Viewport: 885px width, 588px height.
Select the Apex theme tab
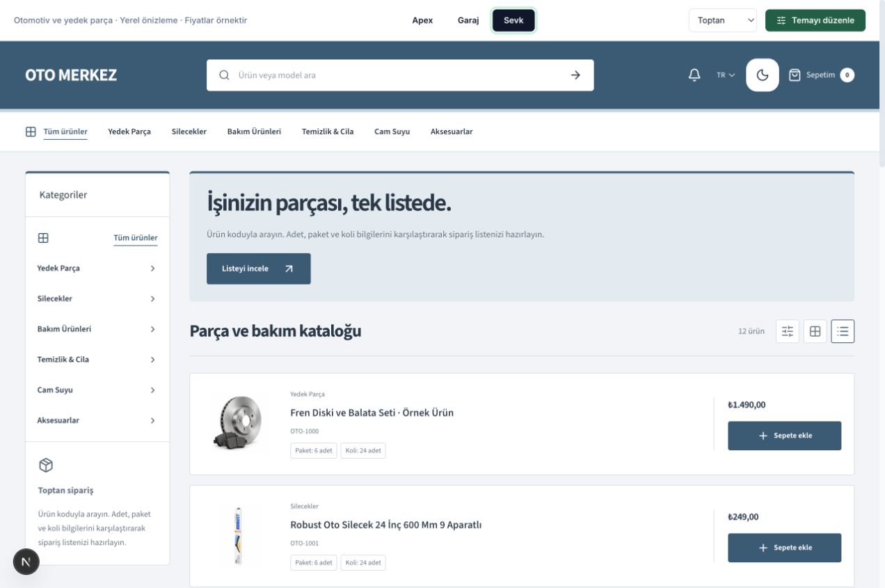(422, 20)
